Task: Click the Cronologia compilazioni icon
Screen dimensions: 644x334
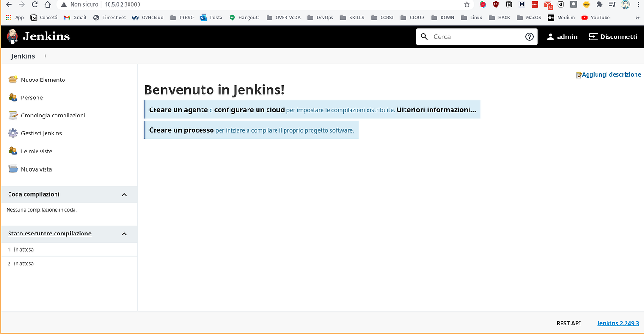Action: 13,115
